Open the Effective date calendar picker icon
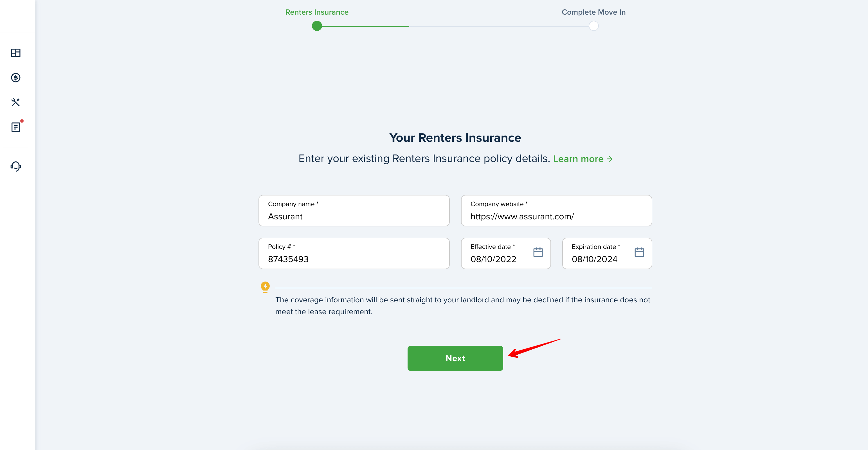Image resolution: width=868 pixels, height=450 pixels. [538, 252]
